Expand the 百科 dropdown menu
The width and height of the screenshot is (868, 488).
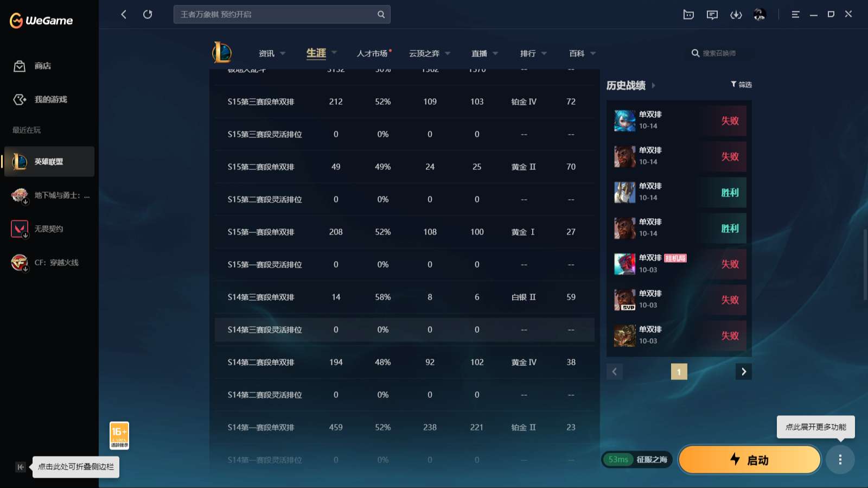coord(582,53)
